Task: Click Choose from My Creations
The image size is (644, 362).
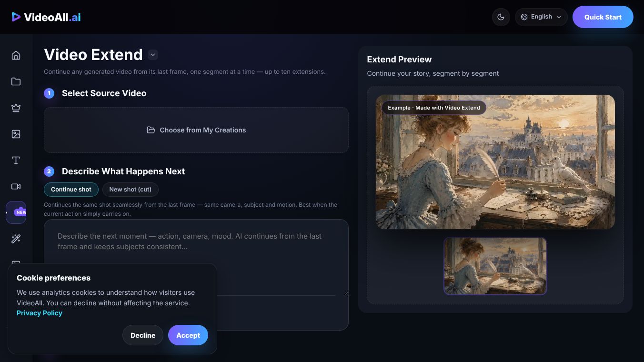Action: [x=196, y=130]
